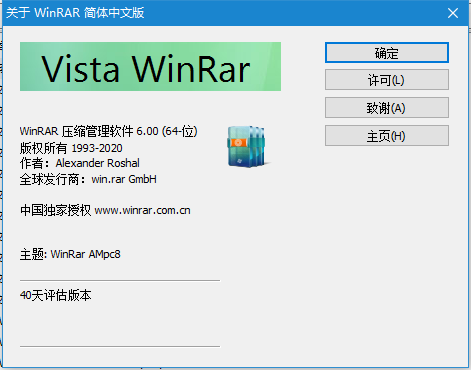The image size is (471, 370).
Task: Click the 版权所有 1993-2020 line
Action: pyautogui.click(x=71, y=148)
